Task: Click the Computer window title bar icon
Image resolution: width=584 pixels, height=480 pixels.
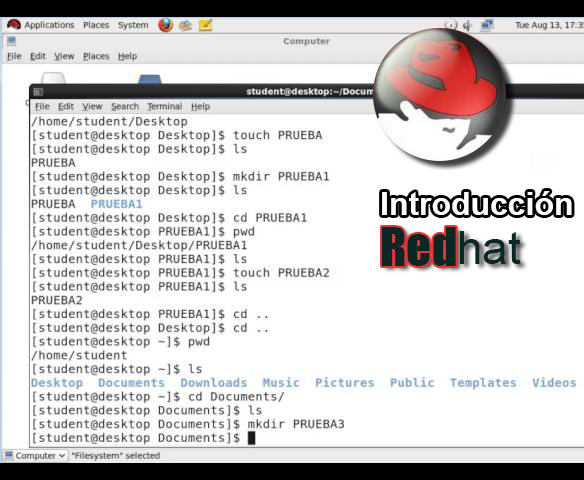Action: click(11, 41)
